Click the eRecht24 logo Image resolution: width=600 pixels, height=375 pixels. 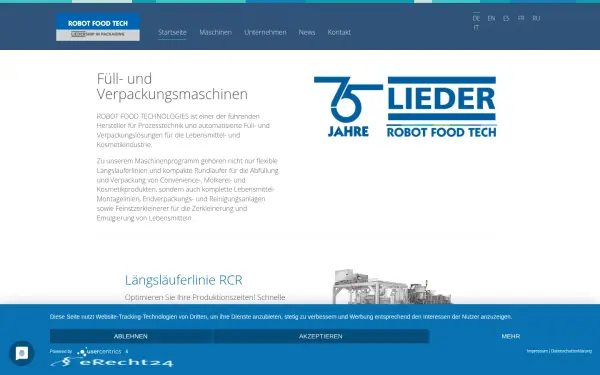pos(112,362)
